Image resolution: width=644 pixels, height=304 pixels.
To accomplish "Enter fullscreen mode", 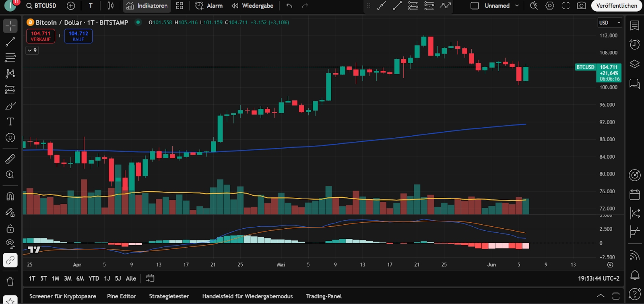I will (566, 6).
